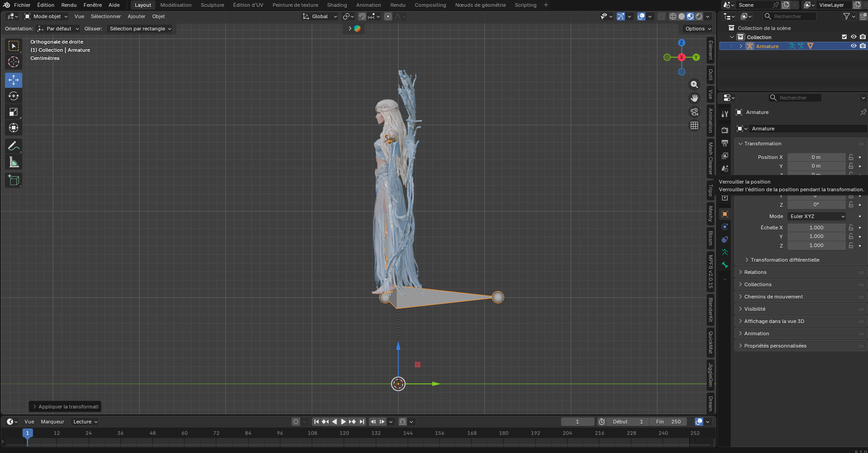Open the Bone properties tab
This screenshot has width=868, height=453.
725,265
